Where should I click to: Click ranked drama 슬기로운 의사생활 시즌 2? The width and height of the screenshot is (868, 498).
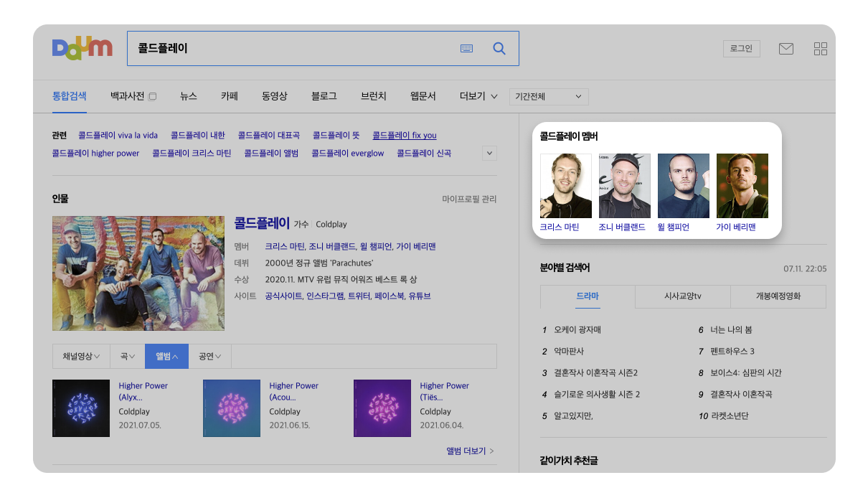coord(597,395)
